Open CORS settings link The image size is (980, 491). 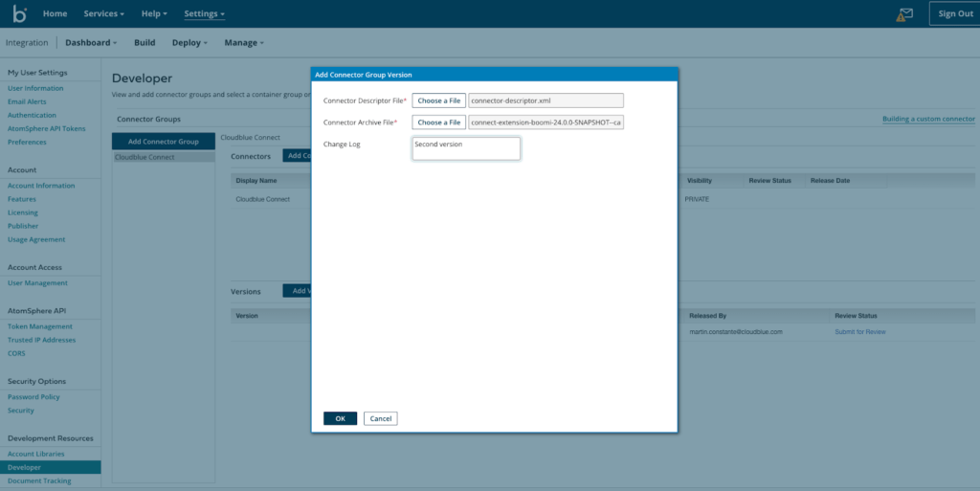point(16,353)
